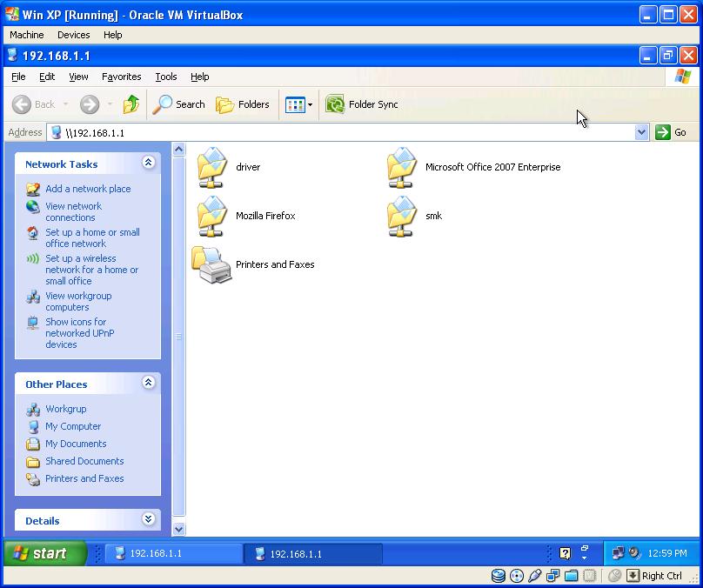Screen dimensions: 703x588
Task: Click the taskbar help question mark icon
Action: [x=565, y=554]
